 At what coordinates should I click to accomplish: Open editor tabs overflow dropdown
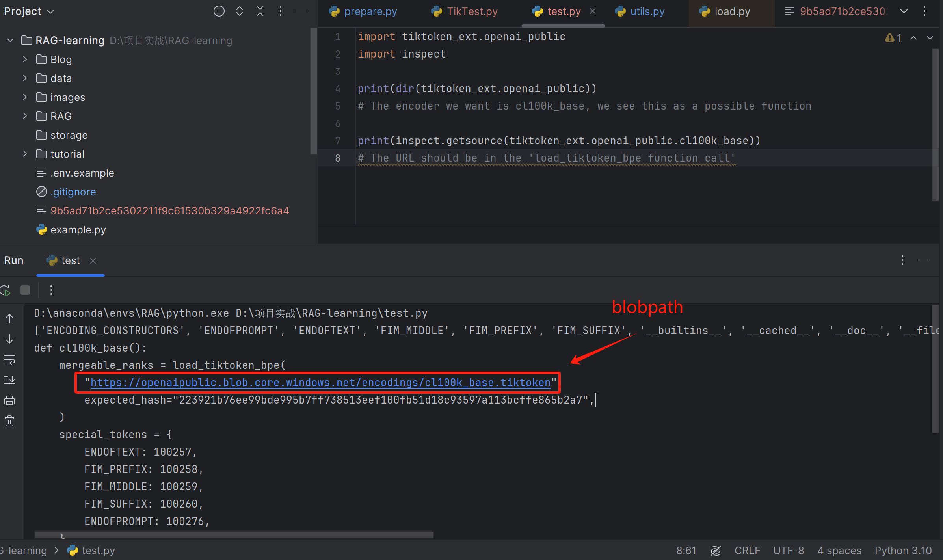point(904,11)
